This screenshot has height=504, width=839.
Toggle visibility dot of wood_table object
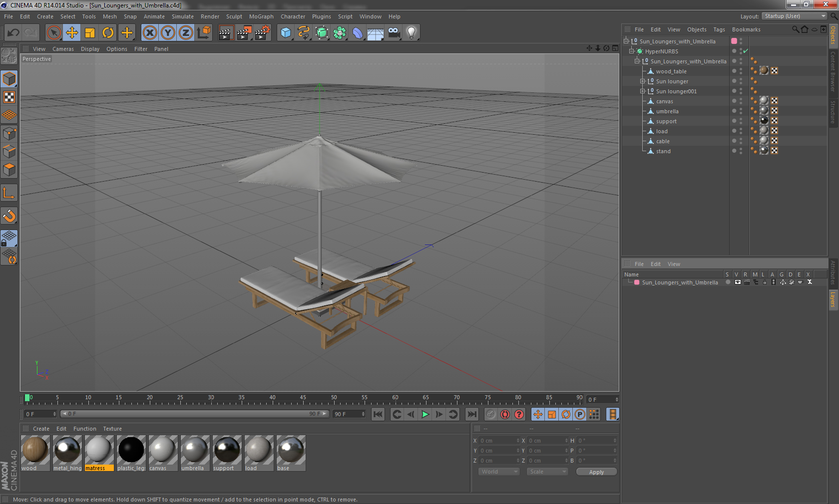coord(734,71)
